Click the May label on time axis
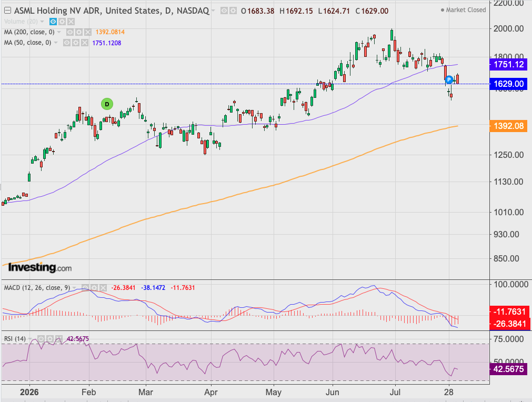Viewport: 532px width, 402px height. (274, 393)
